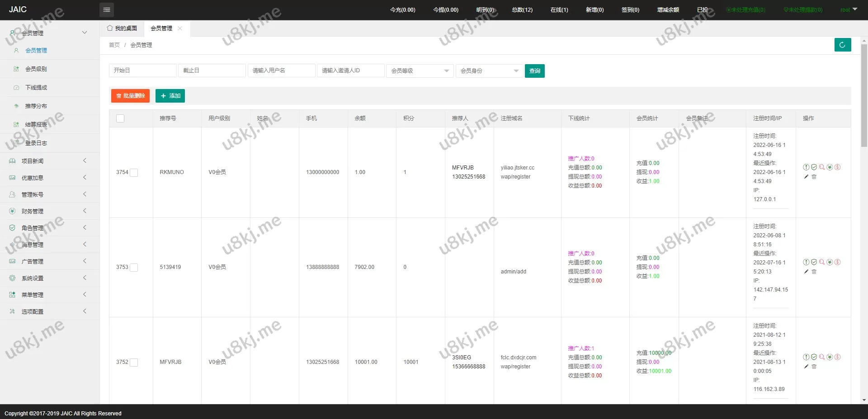Open the 会员身份 dropdown filter
This screenshot has width=868, height=419.
point(489,71)
